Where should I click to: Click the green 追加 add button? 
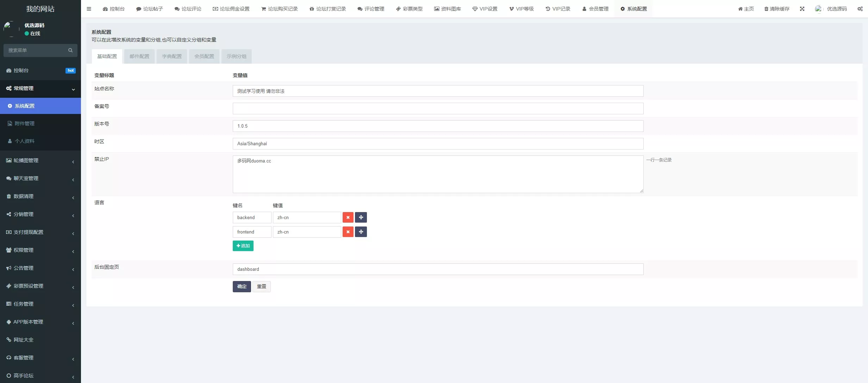click(243, 246)
